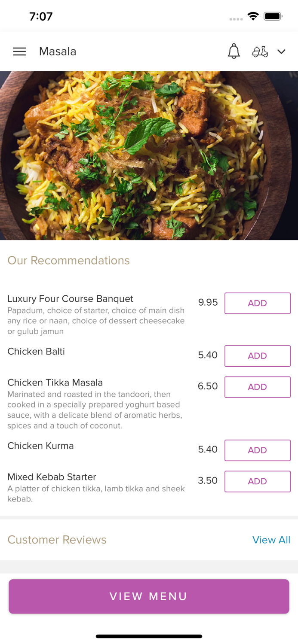Tap the biryani hero image
Image resolution: width=298 pixels, height=644 pixels.
click(149, 155)
